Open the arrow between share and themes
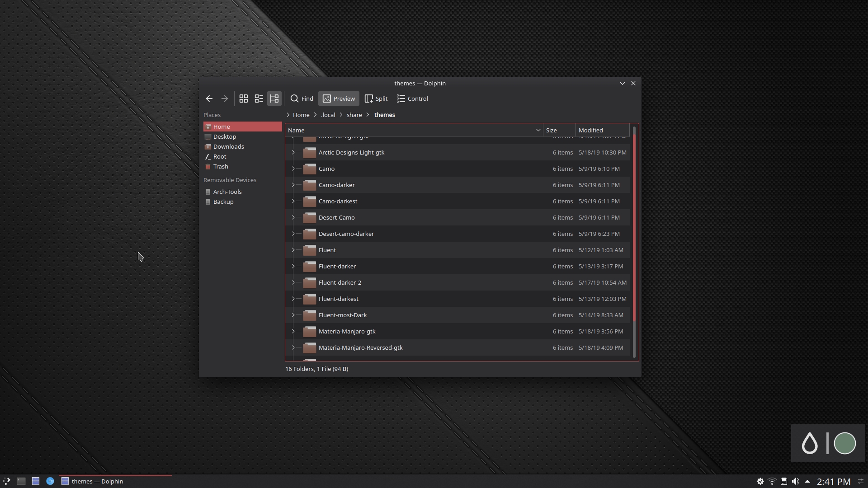This screenshot has height=488, width=868. coord(368,115)
